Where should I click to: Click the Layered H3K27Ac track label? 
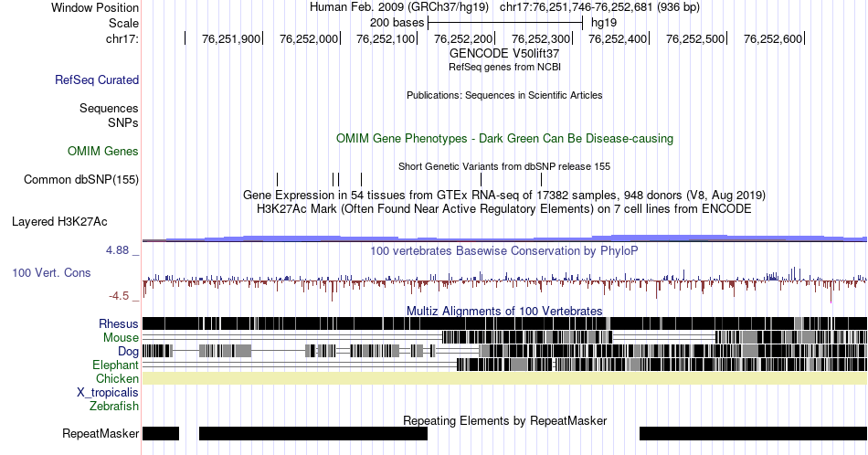pos(59,221)
